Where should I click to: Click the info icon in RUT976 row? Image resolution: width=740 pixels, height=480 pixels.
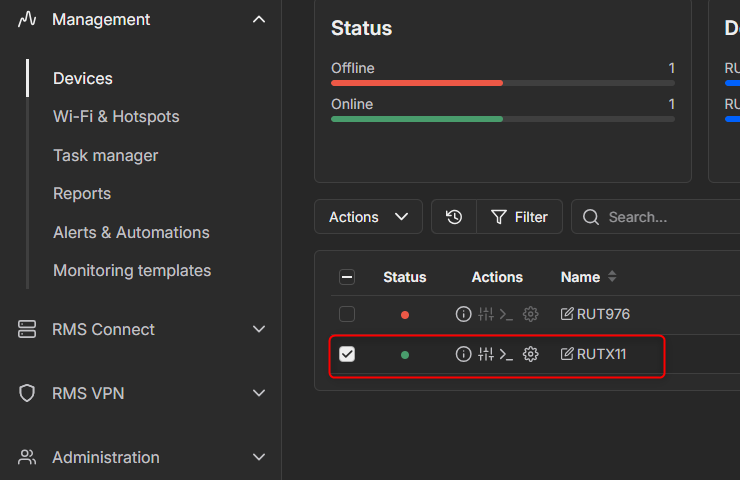tap(463, 314)
